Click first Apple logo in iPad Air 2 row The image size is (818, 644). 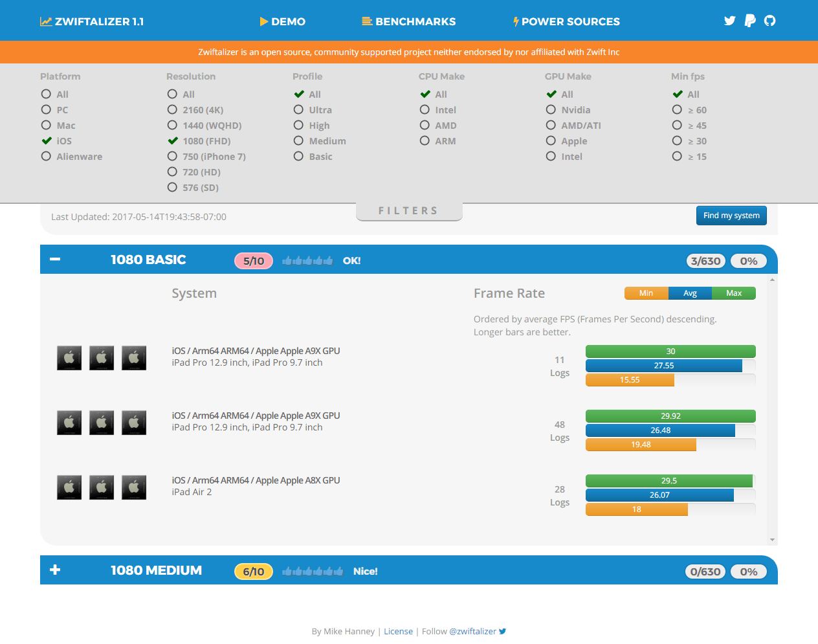click(x=69, y=487)
